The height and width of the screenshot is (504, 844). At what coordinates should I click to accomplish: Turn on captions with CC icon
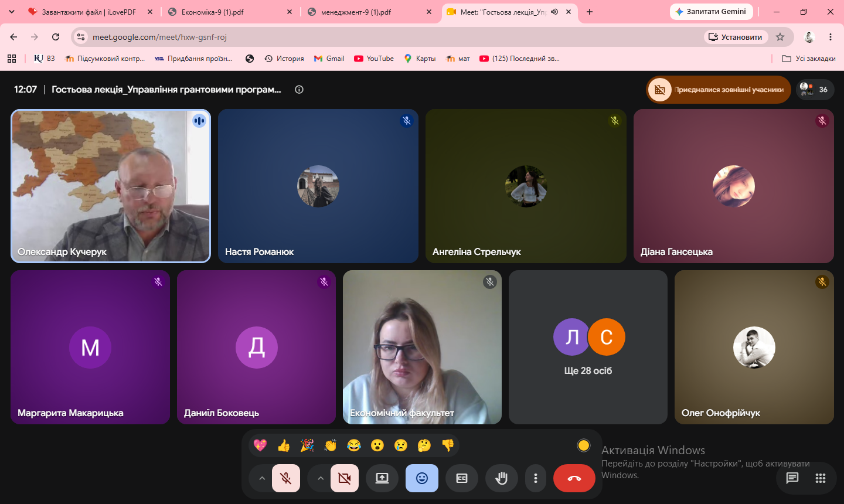462,478
